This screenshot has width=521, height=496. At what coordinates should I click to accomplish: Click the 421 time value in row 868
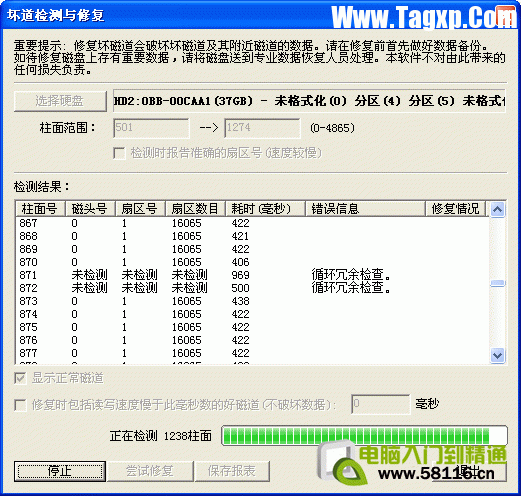coord(240,236)
